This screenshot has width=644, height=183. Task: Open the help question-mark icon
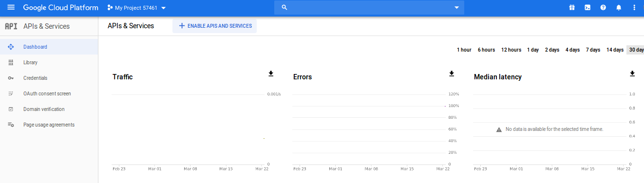(603, 8)
